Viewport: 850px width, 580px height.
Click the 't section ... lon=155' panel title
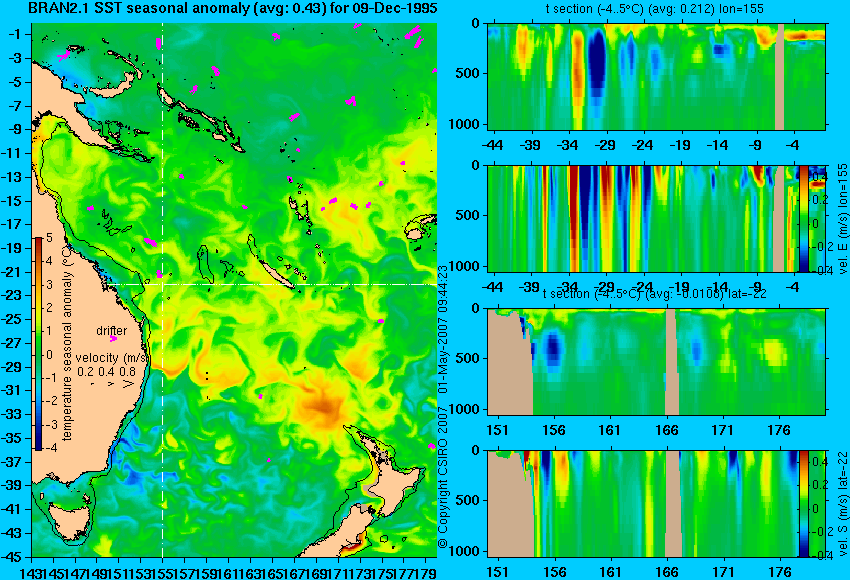pyautogui.click(x=654, y=9)
